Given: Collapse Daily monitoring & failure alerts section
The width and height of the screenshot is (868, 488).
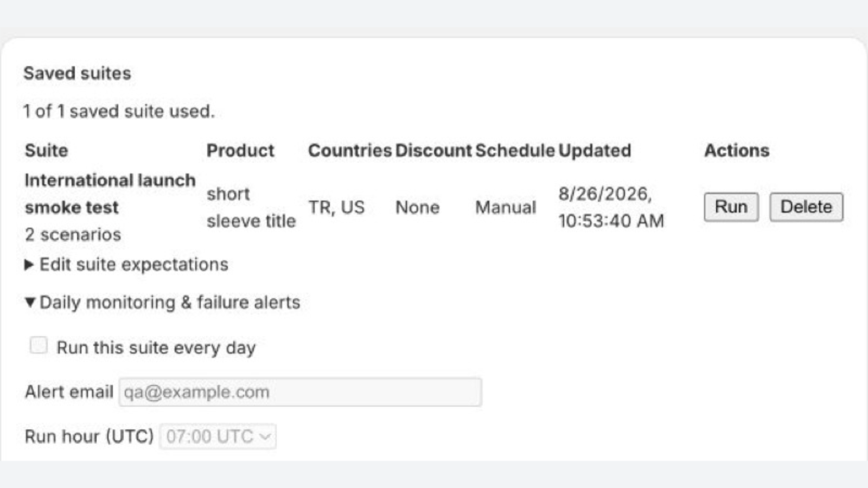Looking at the screenshot, I should [x=162, y=303].
